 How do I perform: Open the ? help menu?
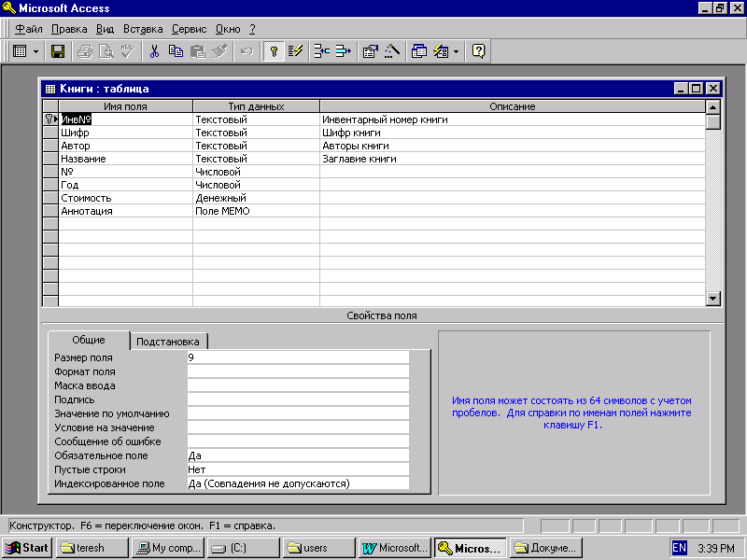pos(252,29)
